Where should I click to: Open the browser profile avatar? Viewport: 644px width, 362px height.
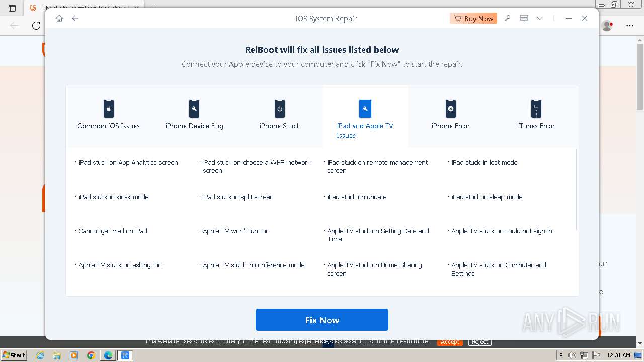click(607, 26)
